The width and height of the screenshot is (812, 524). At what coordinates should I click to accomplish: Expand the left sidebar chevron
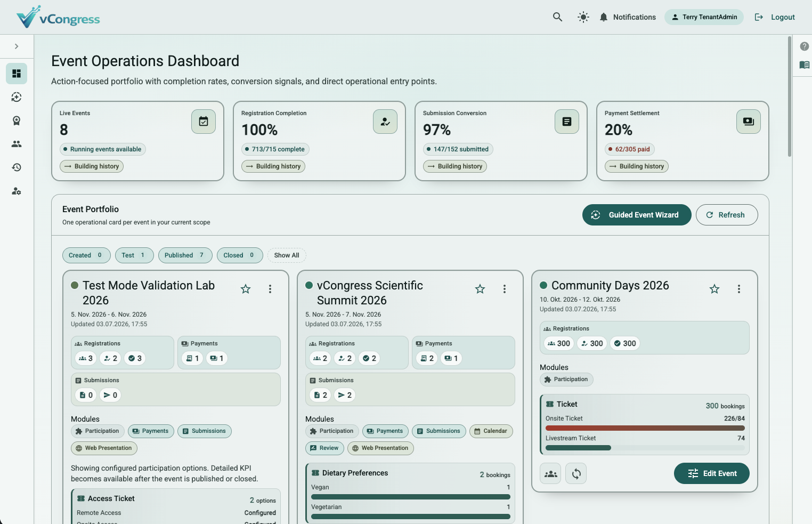coord(17,46)
